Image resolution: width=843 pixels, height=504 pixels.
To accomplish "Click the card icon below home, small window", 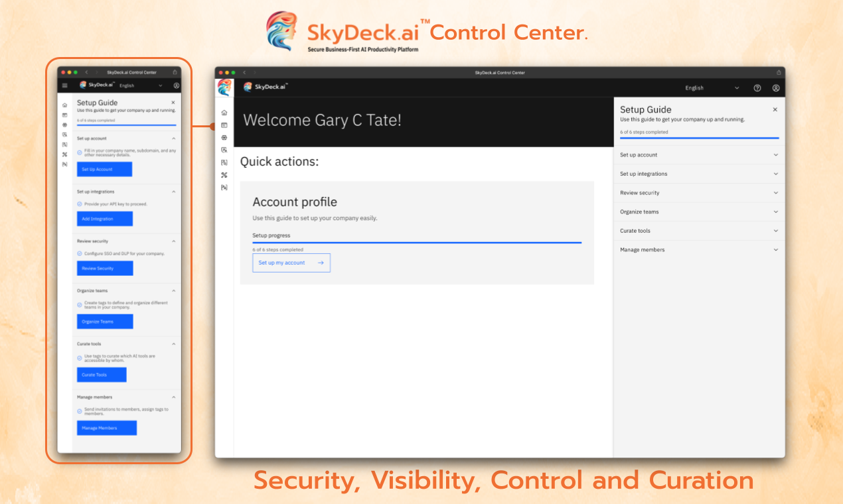I will pyautogui.click(x=64, y=115).
